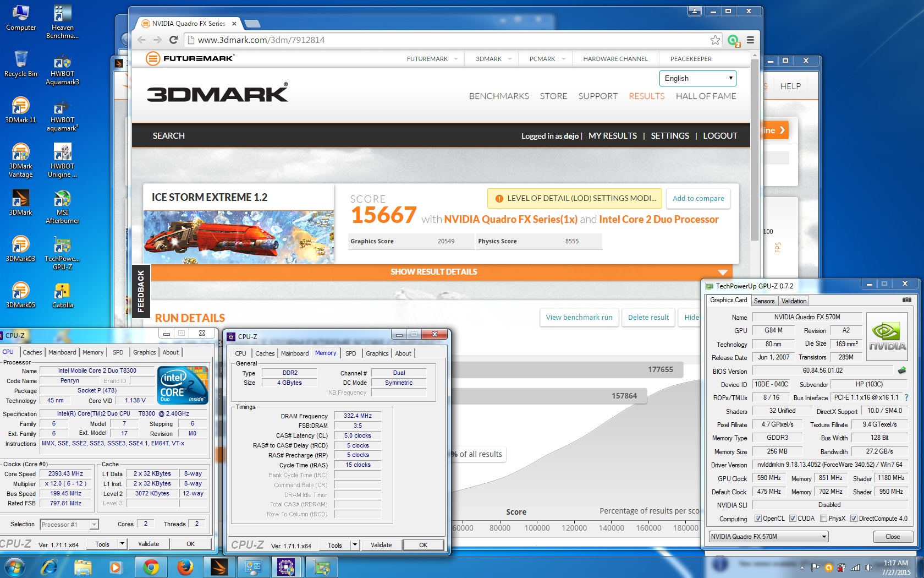This screenshot has height=578, width=924.
Task: Click the GPU-Z screenshot camera icon
Action: 907,300
